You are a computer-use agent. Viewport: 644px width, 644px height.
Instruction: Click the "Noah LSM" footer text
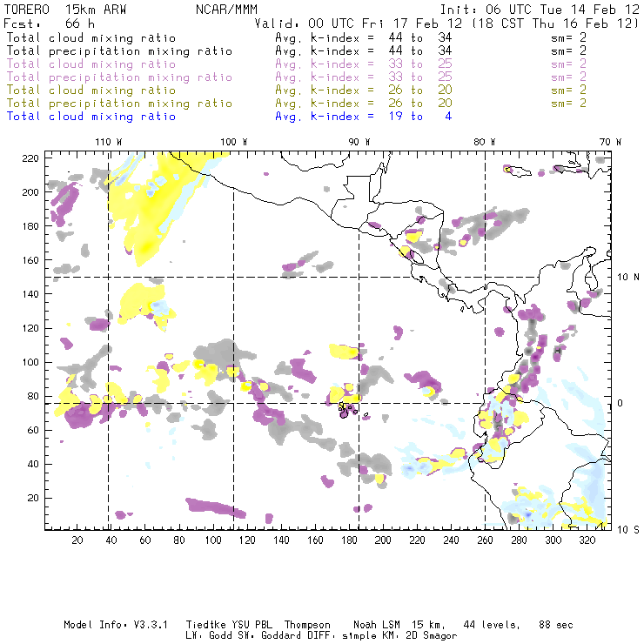(x=377, y=625)
